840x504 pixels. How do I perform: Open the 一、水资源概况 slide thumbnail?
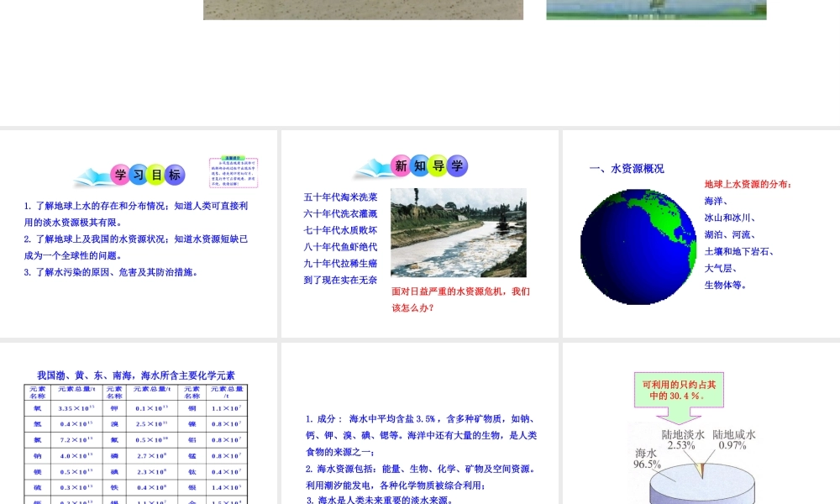(x=701, y=234)
